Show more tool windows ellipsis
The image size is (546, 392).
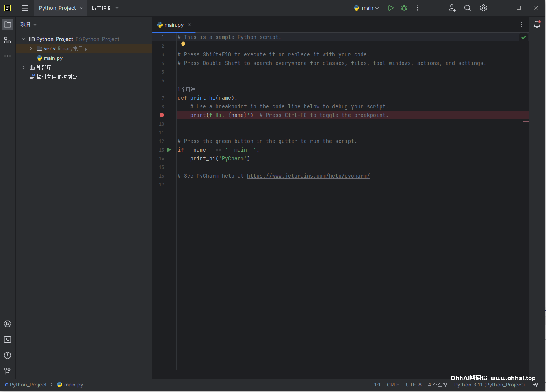click(x=7, y=56)
